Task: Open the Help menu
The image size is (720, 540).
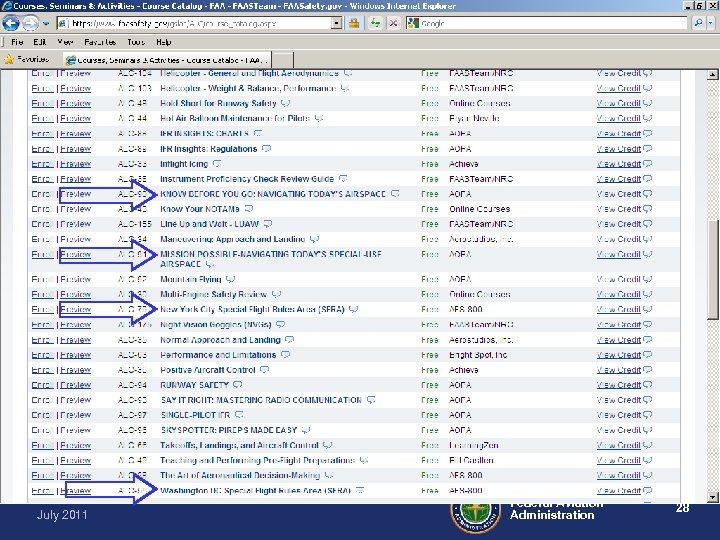Action: tap(163, 42)
